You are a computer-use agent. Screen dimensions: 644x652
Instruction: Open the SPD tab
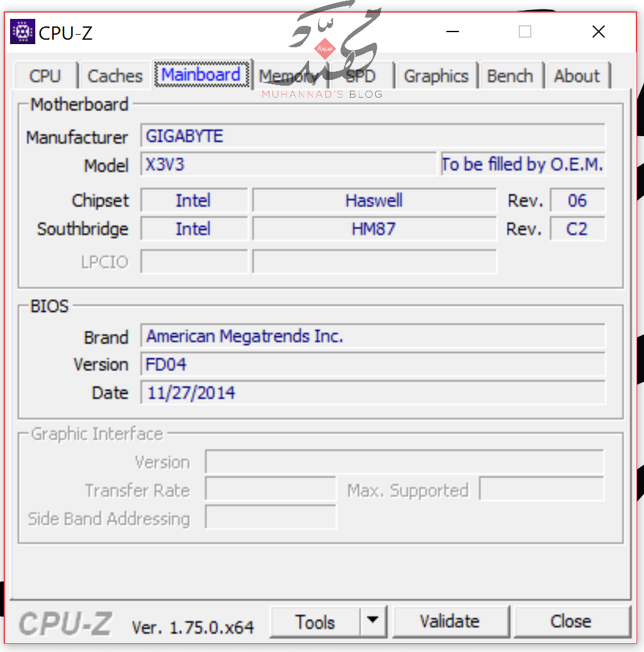[x=361, y=76]
